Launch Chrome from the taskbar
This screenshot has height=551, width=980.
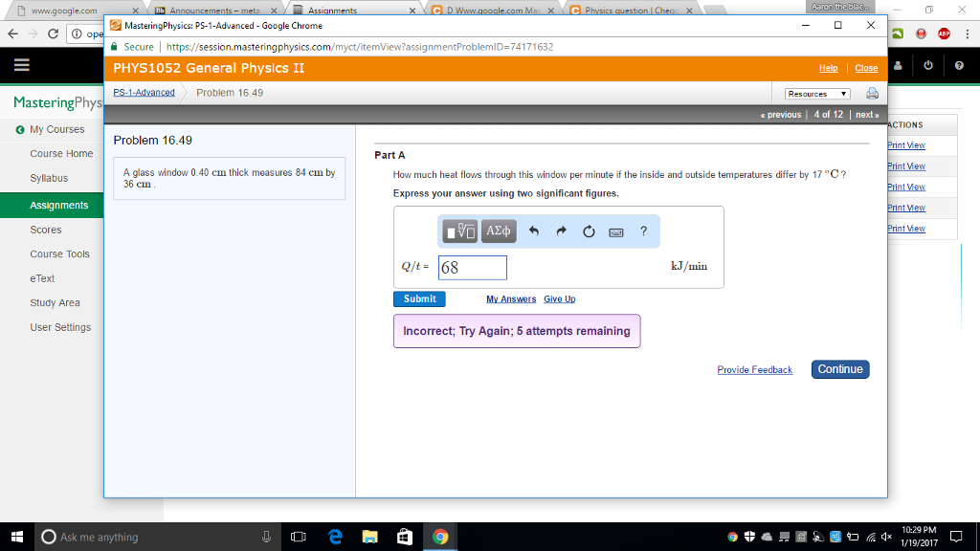click(440, 536)
